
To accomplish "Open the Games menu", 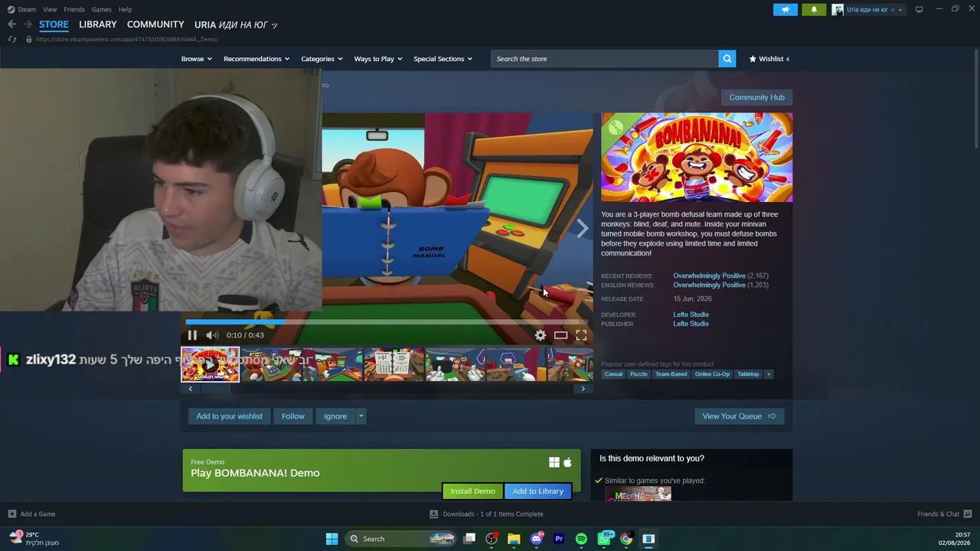I will [101, 9].
